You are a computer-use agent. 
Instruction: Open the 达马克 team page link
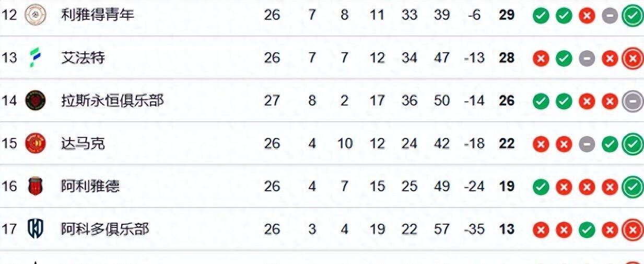click(83, 143)
